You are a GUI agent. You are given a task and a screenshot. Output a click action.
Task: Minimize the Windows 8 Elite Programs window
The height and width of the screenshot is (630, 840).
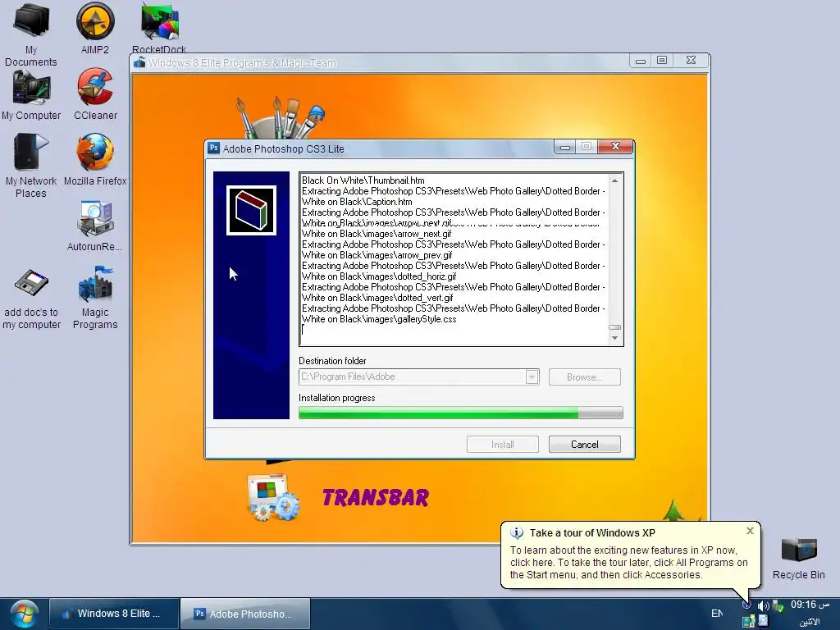[640, 61]
